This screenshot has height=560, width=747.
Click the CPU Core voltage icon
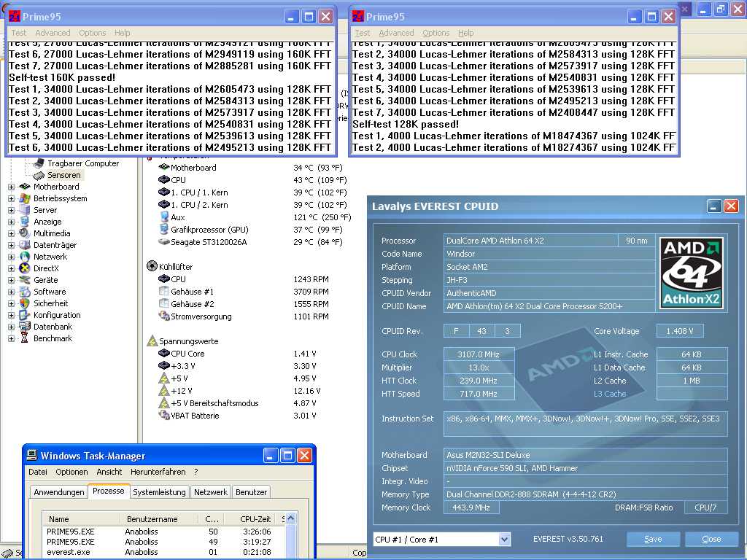pyautogui.click(x=164, y=353)
